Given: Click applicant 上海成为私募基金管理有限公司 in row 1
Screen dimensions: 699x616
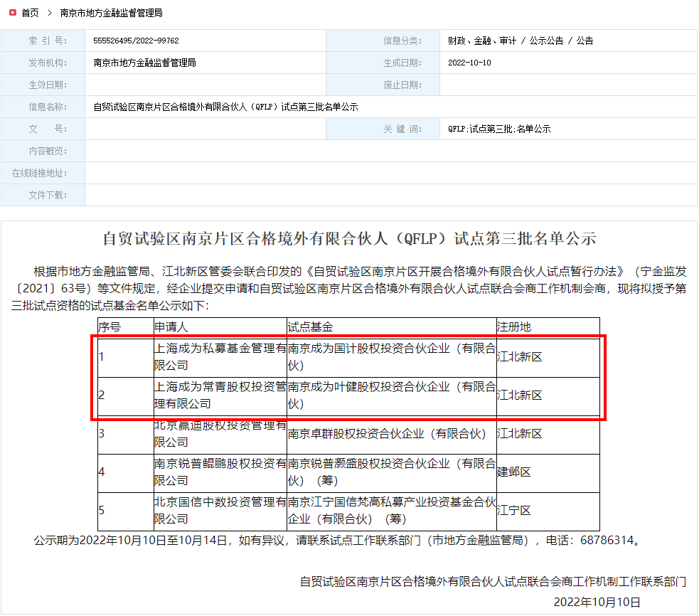Looking at the screenshot, I should [220, 357].
